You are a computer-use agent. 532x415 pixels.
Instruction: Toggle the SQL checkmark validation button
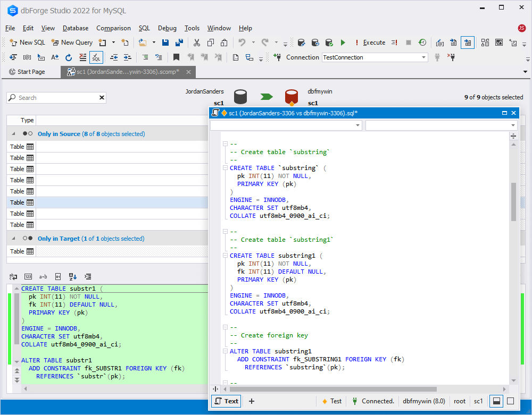[x=96, y=57]
